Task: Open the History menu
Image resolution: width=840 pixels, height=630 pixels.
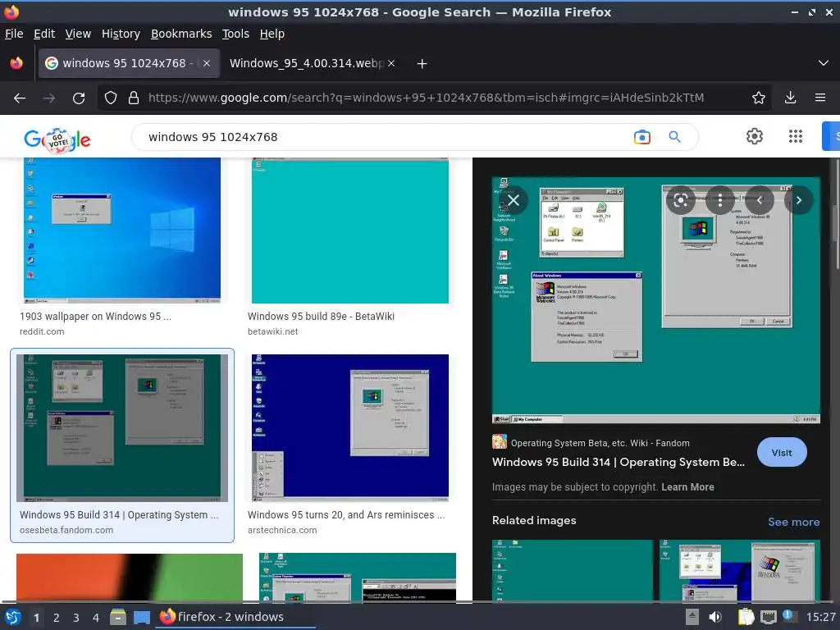Action: pos(121,34)
